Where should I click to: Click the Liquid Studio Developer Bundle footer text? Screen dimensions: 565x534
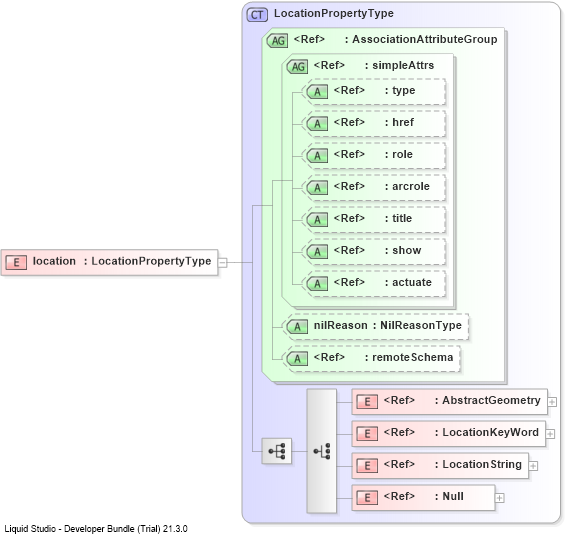pyautogui.click(x=96, y=529)
